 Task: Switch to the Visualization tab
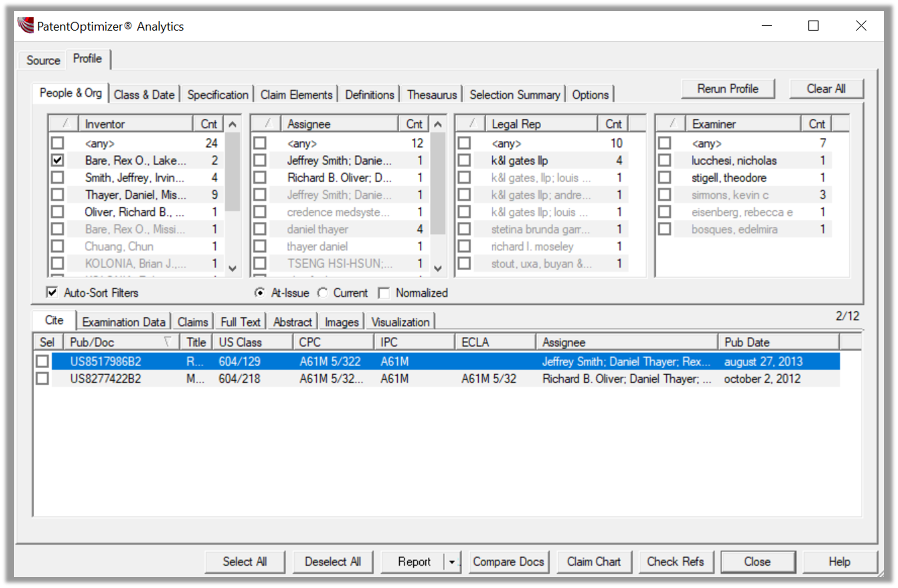[x=401, y=322]
